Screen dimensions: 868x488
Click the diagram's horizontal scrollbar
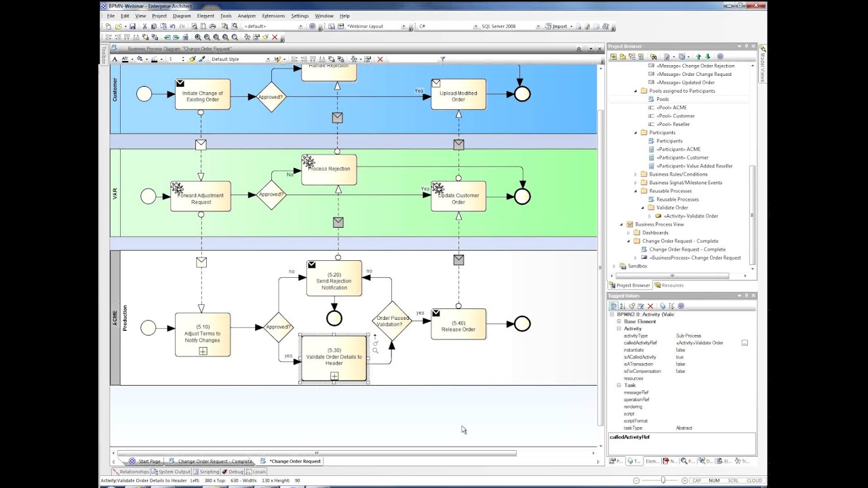(317, 453)
